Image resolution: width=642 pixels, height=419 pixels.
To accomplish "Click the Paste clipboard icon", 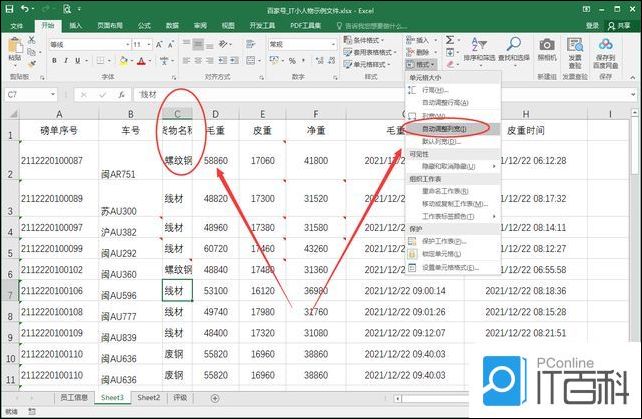I will coord(15,46).
